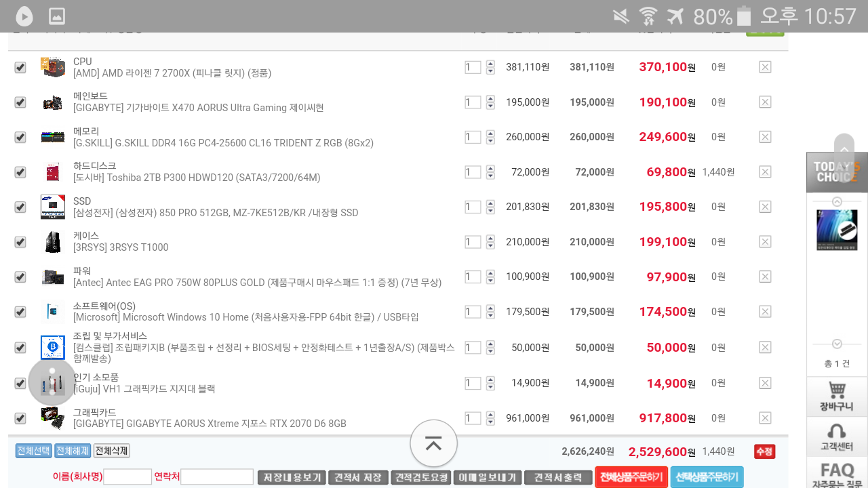Expand Today's Choice previous arrow
The width and height of the screenshot is (868, 488).
click(837, 201)
